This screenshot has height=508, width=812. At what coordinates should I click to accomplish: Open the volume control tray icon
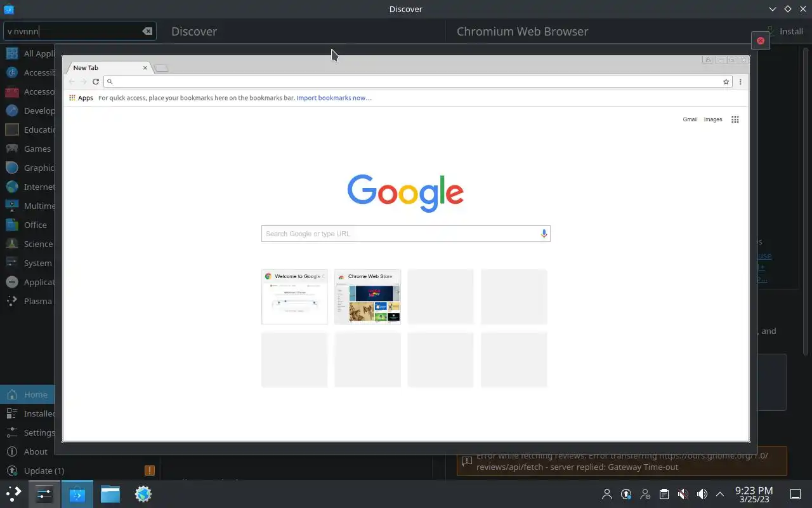[702, 494]
